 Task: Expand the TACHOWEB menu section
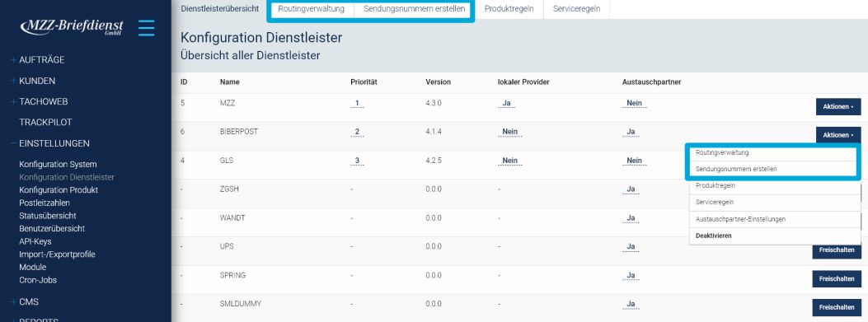click(x=43, y=102)
